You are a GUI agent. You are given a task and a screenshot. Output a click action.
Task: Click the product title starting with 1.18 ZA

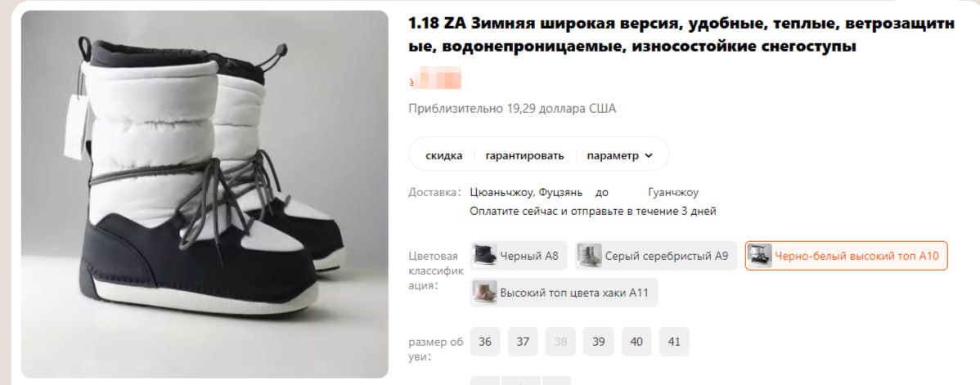tap(681, 35)
